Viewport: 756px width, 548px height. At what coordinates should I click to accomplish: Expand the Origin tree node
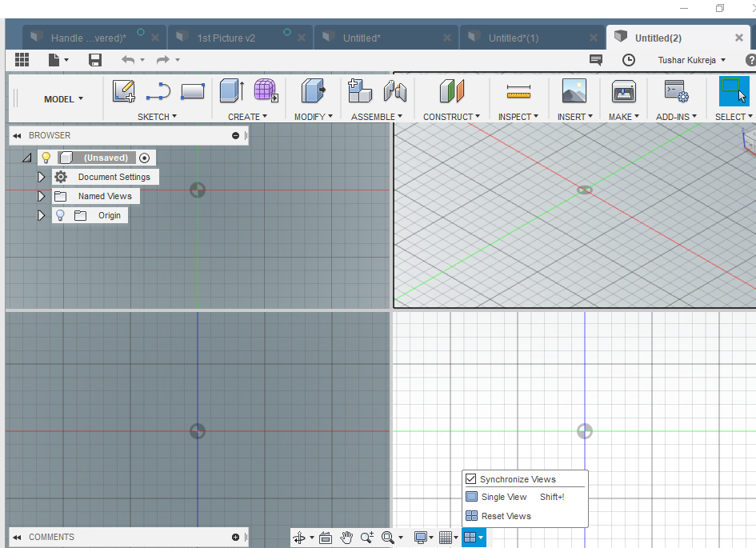41,215
